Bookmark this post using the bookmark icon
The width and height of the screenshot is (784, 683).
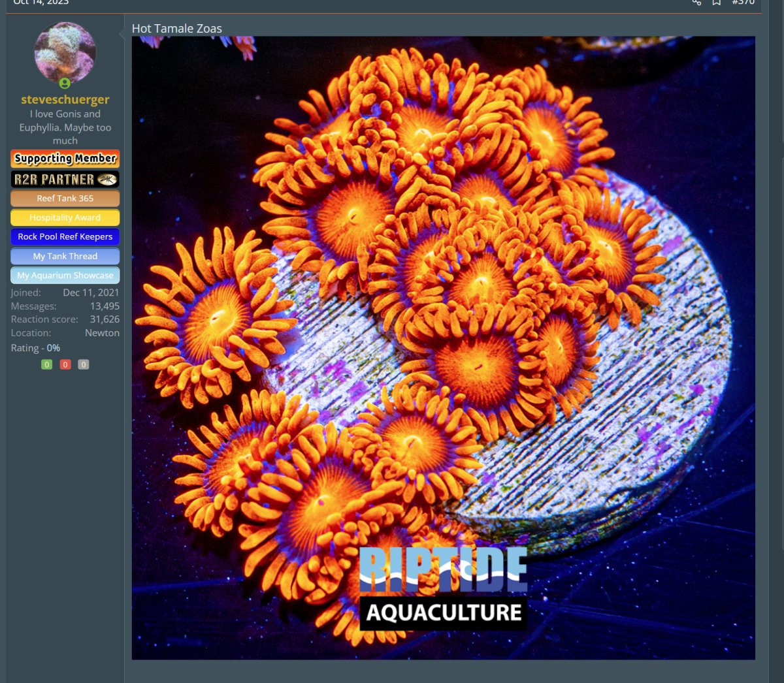pyautogui.click(x=717, y=3)
